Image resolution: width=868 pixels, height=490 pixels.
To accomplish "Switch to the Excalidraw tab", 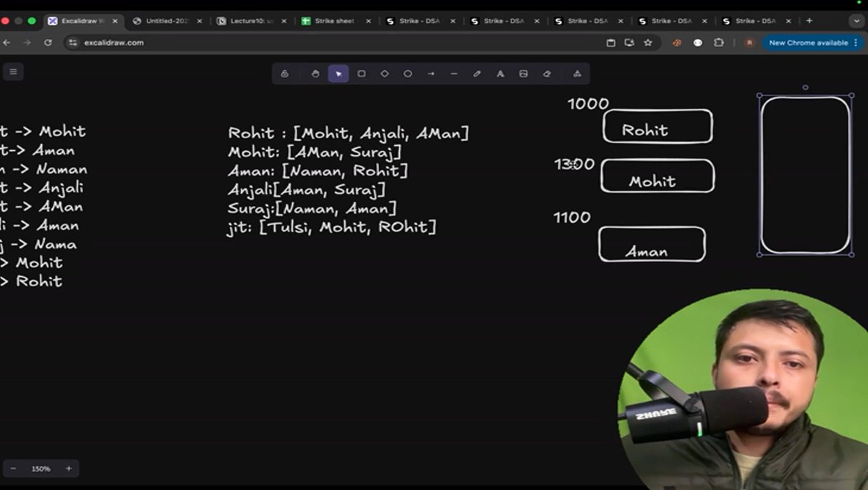I will pyautogui.click(x=82, y=21).
